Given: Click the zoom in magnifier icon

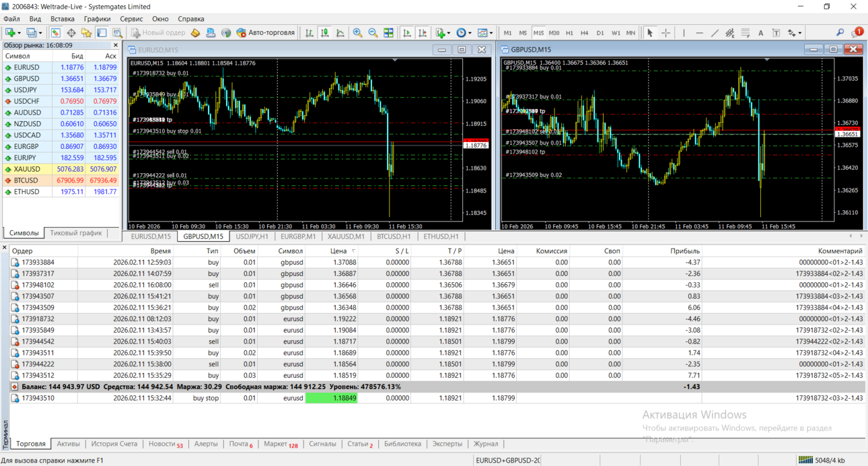Looking at the screenshot, I should 357,32.
